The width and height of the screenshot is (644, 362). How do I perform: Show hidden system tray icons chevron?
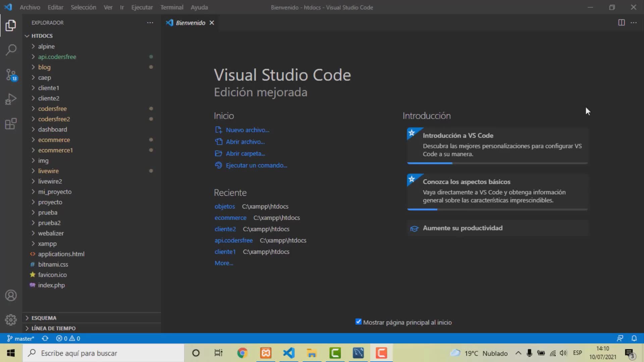click(x=518, y=353)
